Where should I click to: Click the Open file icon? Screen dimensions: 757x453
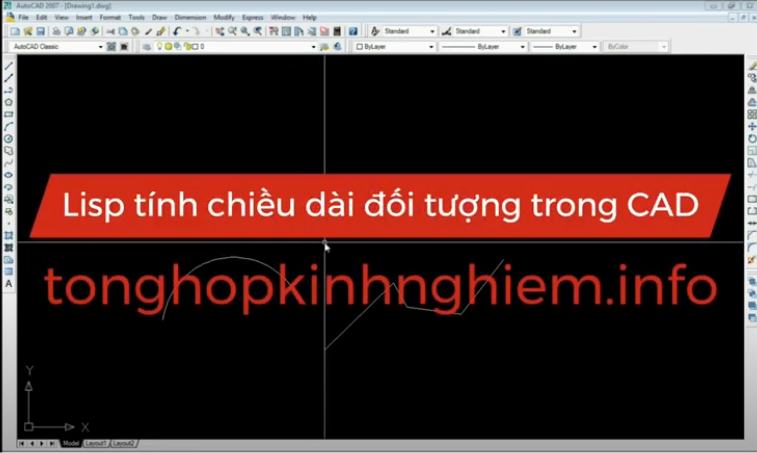28,31
